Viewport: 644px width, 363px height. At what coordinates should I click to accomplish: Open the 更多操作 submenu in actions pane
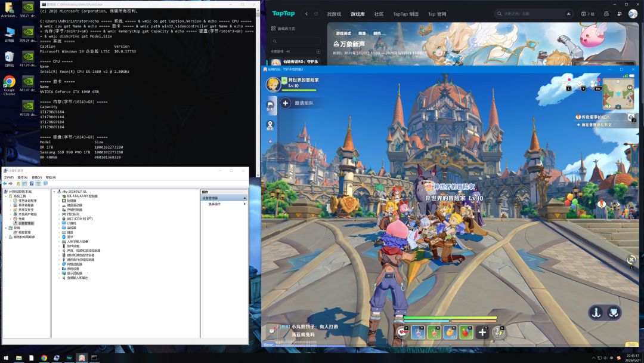pos(224,204)
